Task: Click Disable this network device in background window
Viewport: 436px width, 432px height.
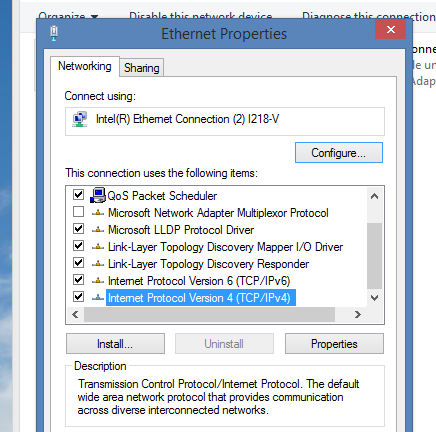Action: 201,16
